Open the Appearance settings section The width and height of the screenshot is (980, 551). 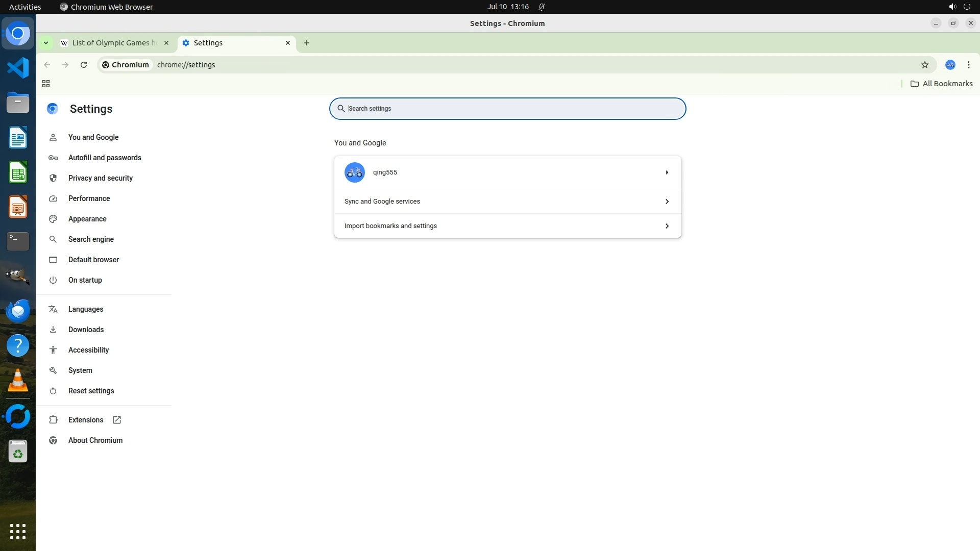pos(87,219)
